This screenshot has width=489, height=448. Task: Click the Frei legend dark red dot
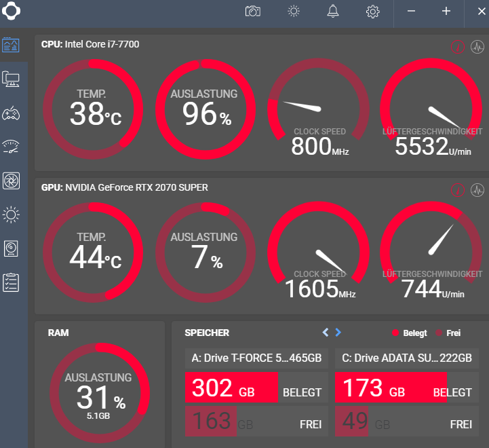pyautogui.click(x=439, y=333)
